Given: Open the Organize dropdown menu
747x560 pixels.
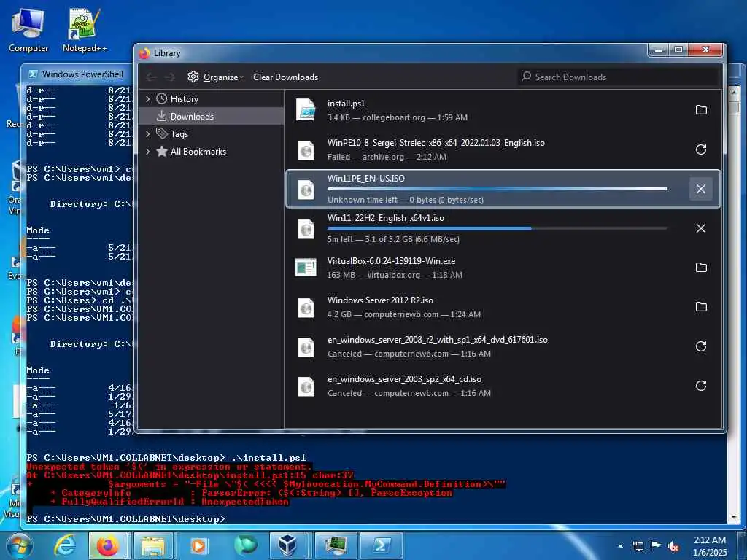Looking at the screenshot, I should click(215, 77).
